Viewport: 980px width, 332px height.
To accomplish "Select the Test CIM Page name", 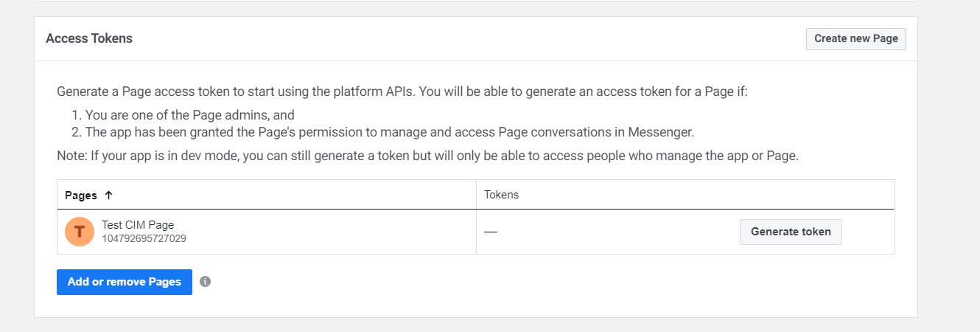I will click(x=138, y=225).
